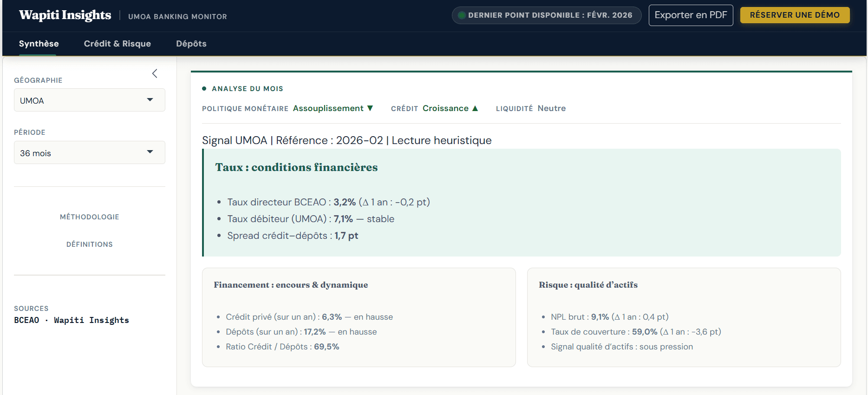Click the Liquidité Neutre indicator
This screenshot has width=868, height=395.
pos(531,108)
